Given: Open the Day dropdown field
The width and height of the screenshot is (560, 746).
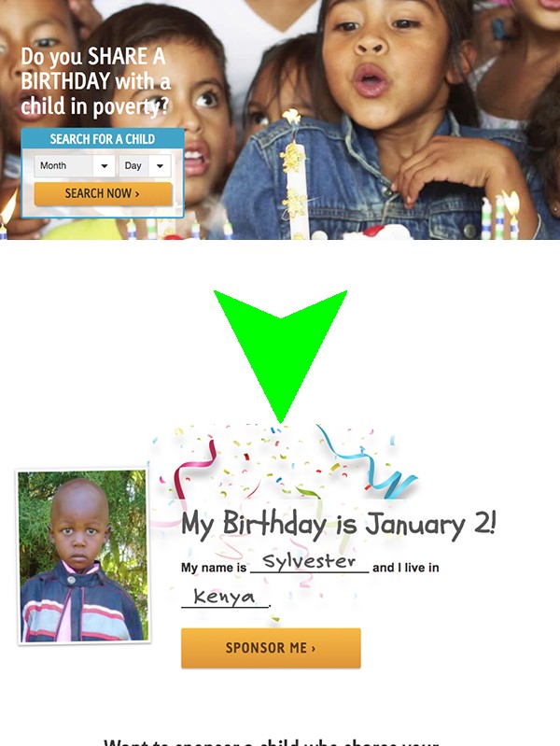Looking at the screenshot, I should point(145,165).
